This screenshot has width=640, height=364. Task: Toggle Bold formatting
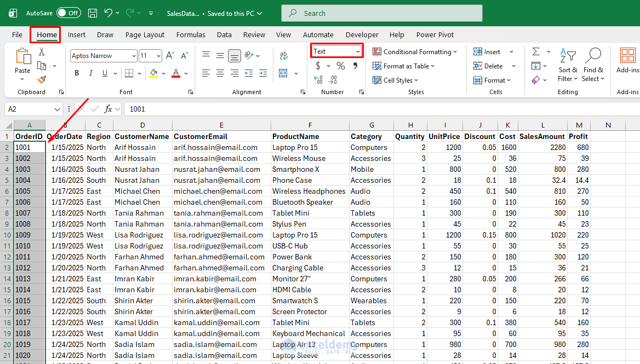[77, 73]
